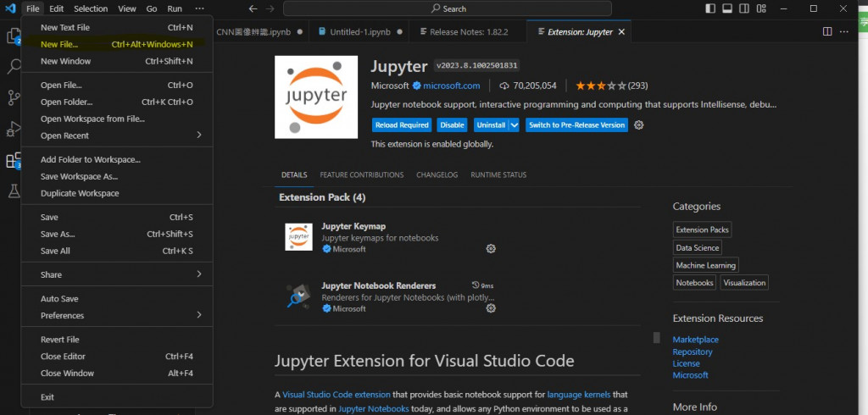The width and height of the screenshot is (868, 415).
Task: Click the Jupyter Keymap extension icon
Action: tap(299, 237)
